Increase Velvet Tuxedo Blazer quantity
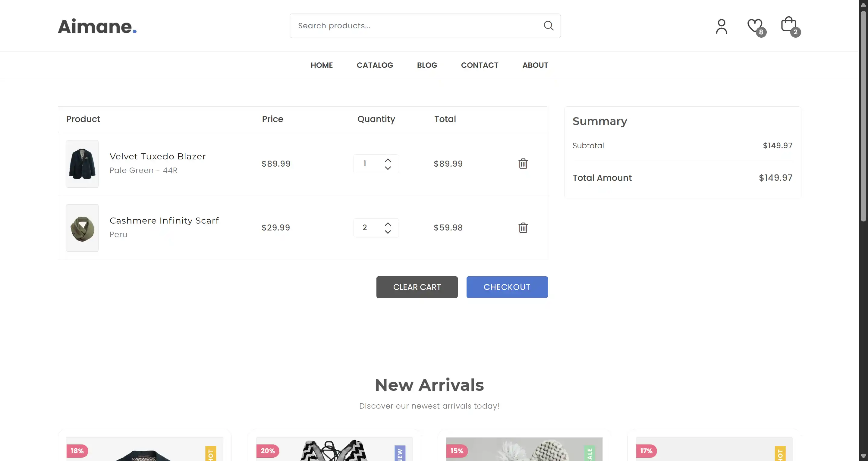868x461 pixels. click(388, 160)
